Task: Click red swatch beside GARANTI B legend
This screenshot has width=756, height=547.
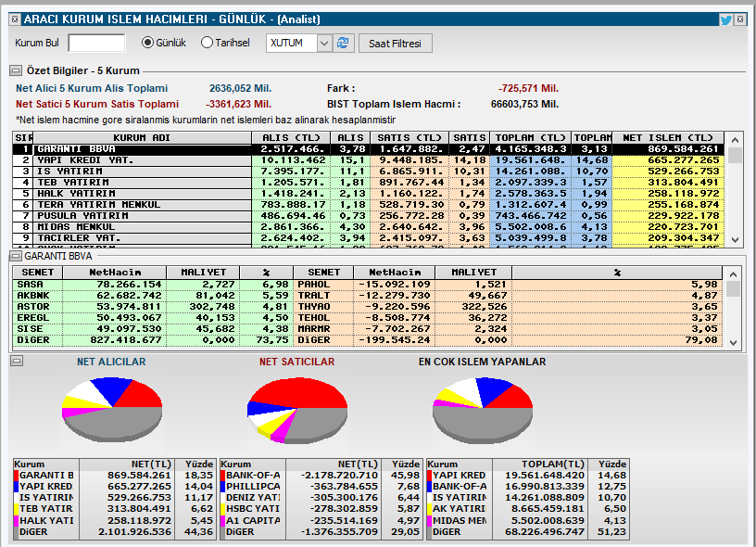Action: pyautogui.click(x=17, y=476)
